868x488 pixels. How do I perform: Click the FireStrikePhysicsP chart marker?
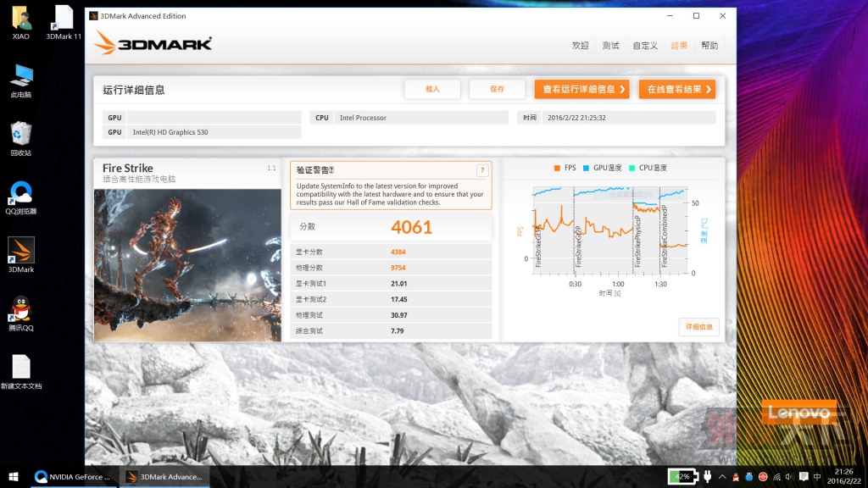point(637,241)
